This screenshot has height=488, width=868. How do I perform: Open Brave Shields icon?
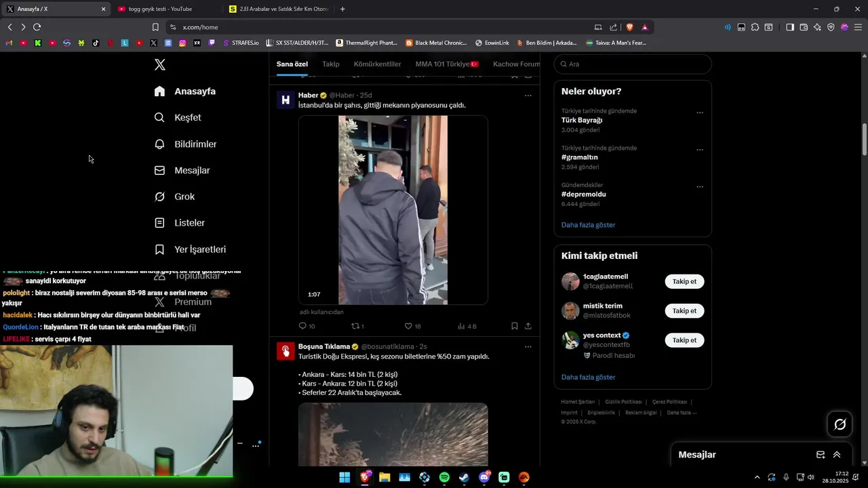point(629,27)
